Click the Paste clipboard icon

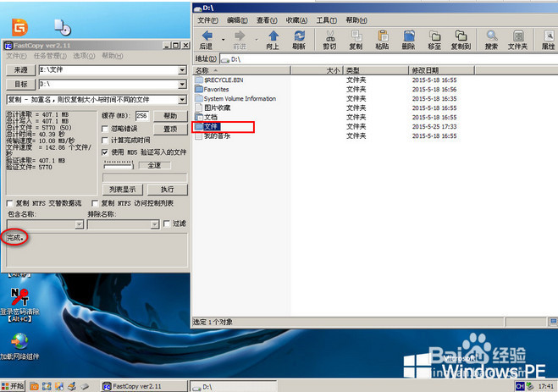[382, 40]
